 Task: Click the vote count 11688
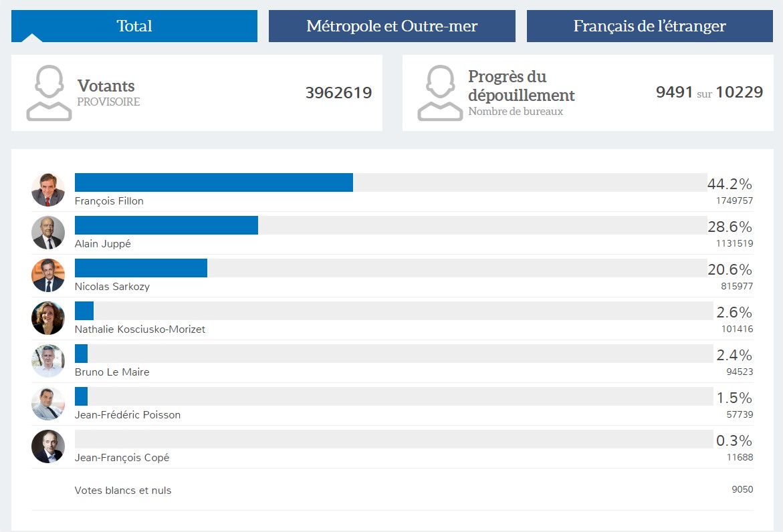(x=740, y=457)
